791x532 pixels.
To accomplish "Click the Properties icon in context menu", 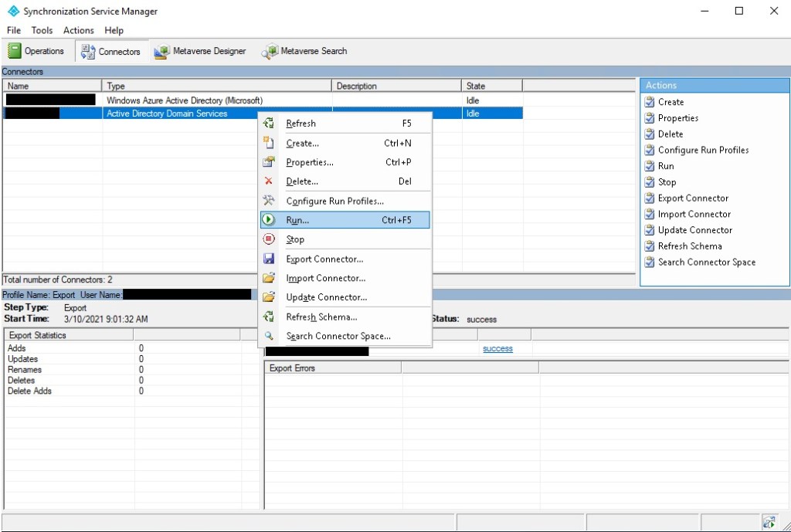I will coord(269,162).
